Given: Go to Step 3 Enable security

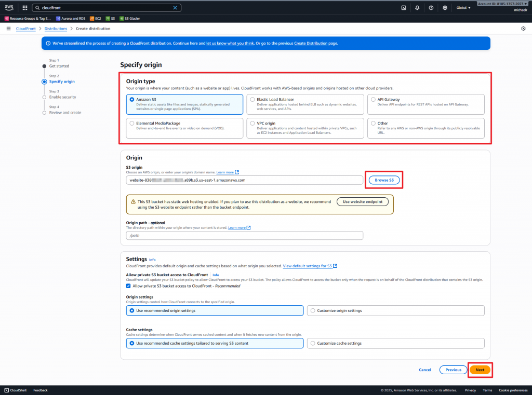Looking at the screenshot, I should pyautogui.click(x=62, y=97).
